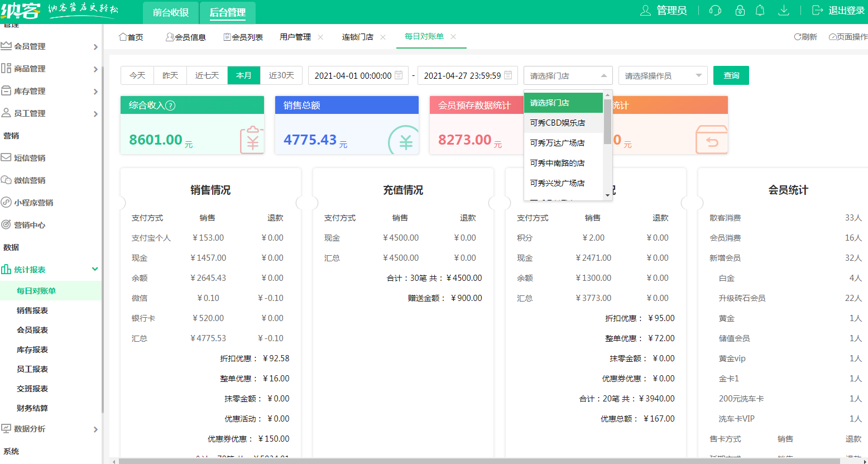The height and width of the screenshot is (464, 868).
Task: Click the lock screen icon in top bar
Action: 739,10
